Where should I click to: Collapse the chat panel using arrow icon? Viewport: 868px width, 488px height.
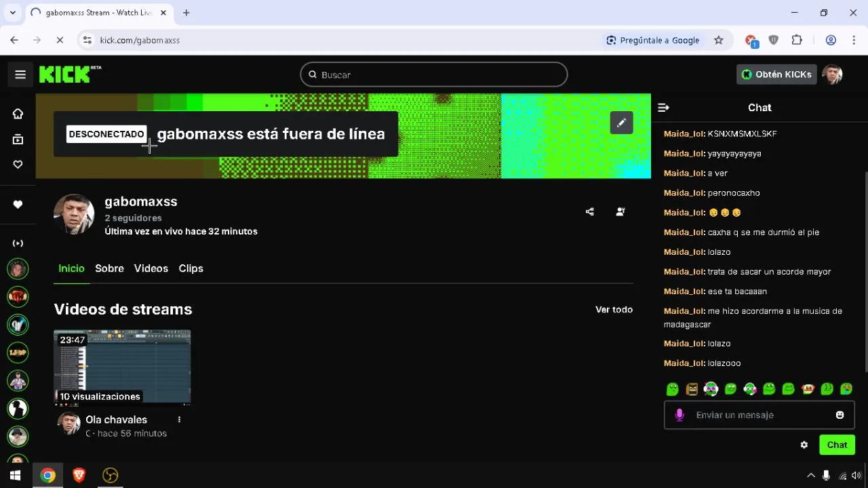664,108
